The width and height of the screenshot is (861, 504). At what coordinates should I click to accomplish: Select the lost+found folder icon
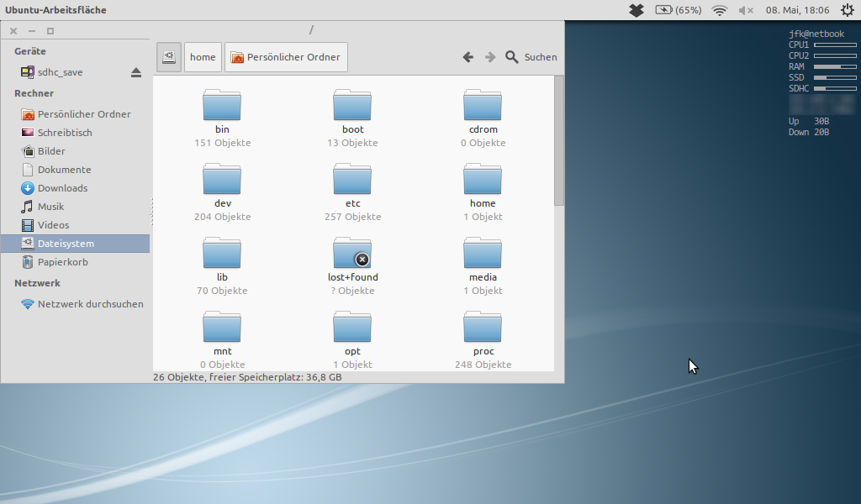[x=352, y=253]
